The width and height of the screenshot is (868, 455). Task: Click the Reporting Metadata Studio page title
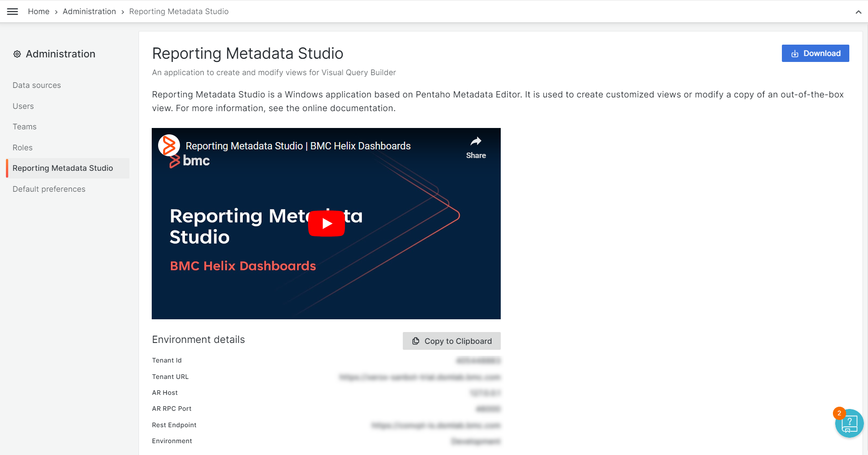pyautogui.click(x=248, y=53)
